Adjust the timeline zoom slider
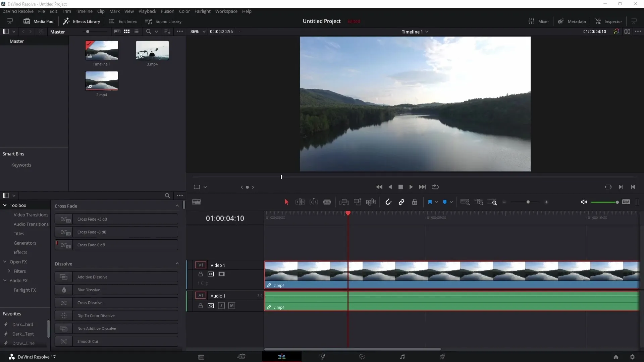 528,202
